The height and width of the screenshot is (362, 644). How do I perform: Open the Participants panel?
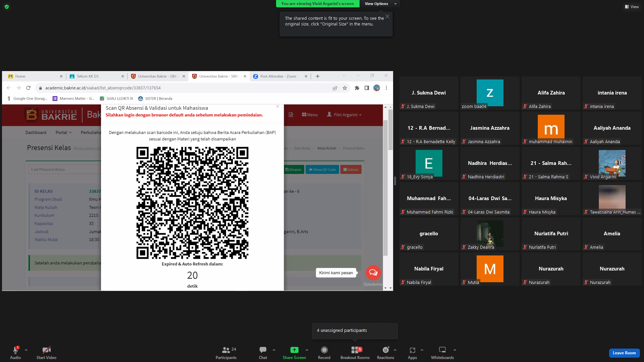click(226, 353)
